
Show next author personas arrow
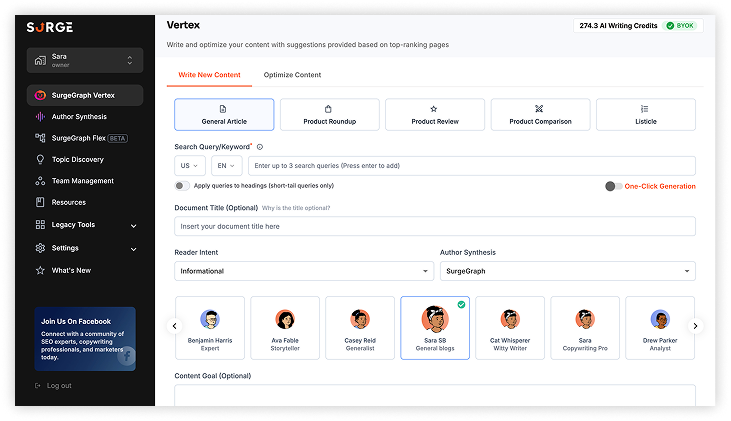click(695, 326)
